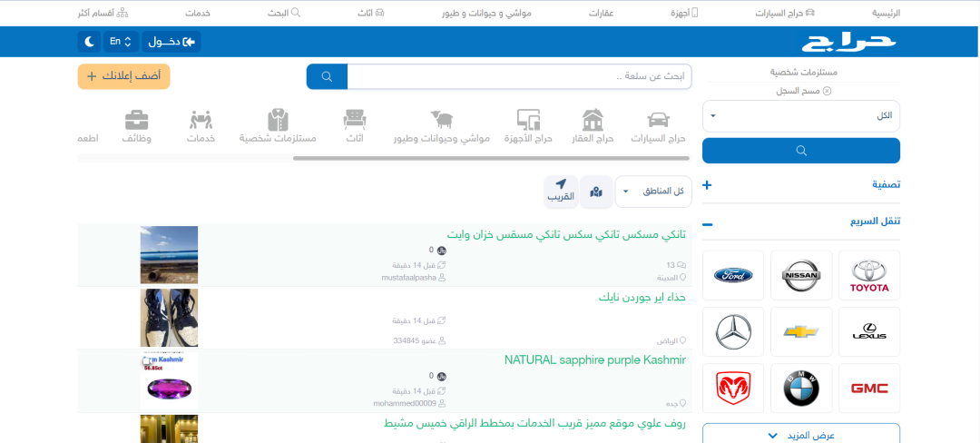Open the الكل dropdown in sidebar
The height and width of the screenshot is (443, 980).
801,115
